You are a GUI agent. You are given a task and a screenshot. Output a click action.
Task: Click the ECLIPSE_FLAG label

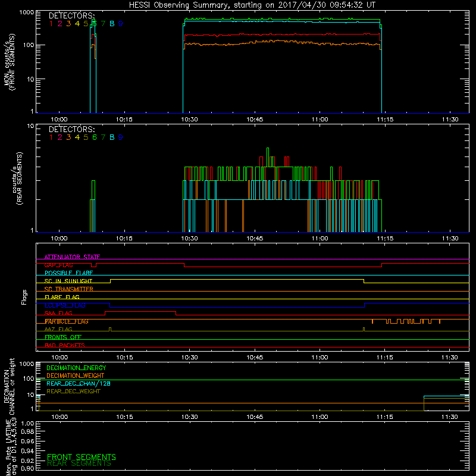pos(65,305)
